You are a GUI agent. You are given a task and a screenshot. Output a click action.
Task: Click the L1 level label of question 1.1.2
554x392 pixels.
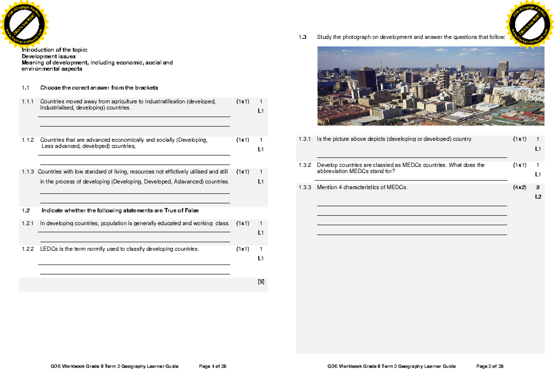(261, 150)
